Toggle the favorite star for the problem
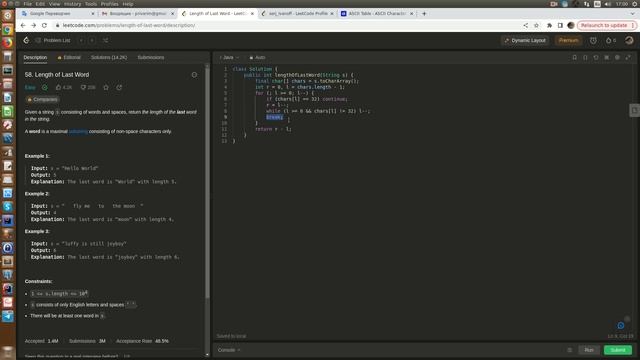Screen dimensions: 640x360 tap(106, 87)
